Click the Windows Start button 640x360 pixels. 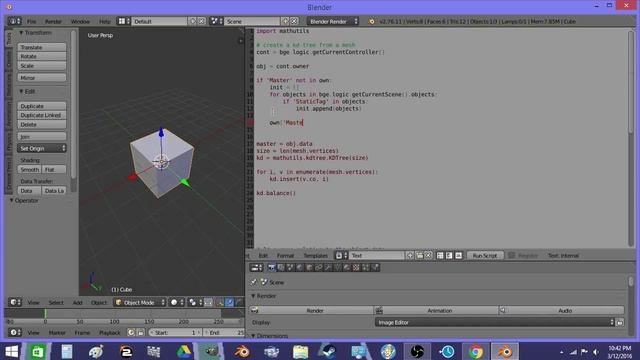tap(11, 351)
